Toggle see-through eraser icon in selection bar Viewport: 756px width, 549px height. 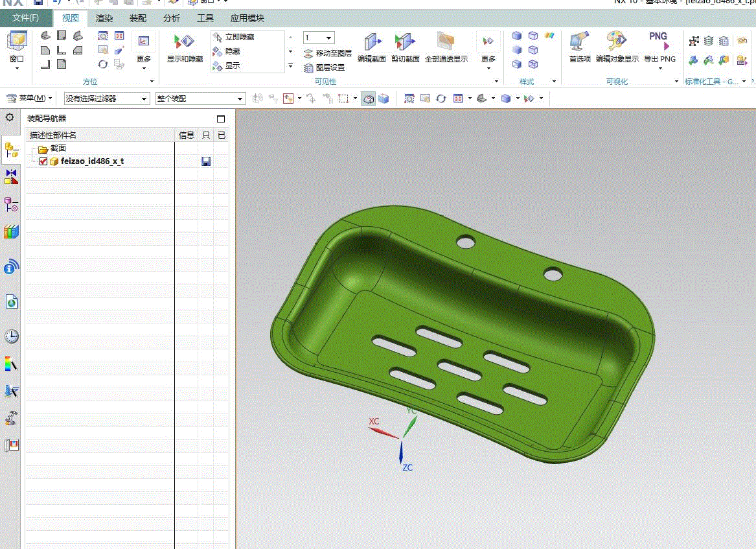click(369, 99)
